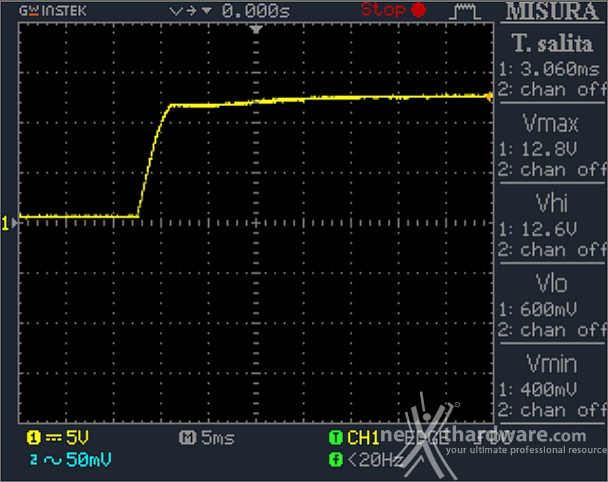608x482 pixels.
Task: Click the green F frequency icon
Action: click(x=335, y=460)
